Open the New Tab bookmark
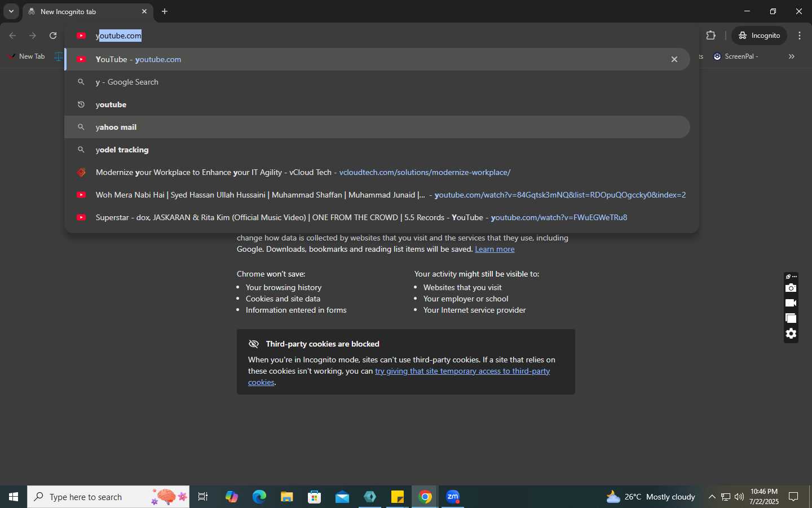The height and width of the screenshot is (508, 812). click(x=27, y=56)
